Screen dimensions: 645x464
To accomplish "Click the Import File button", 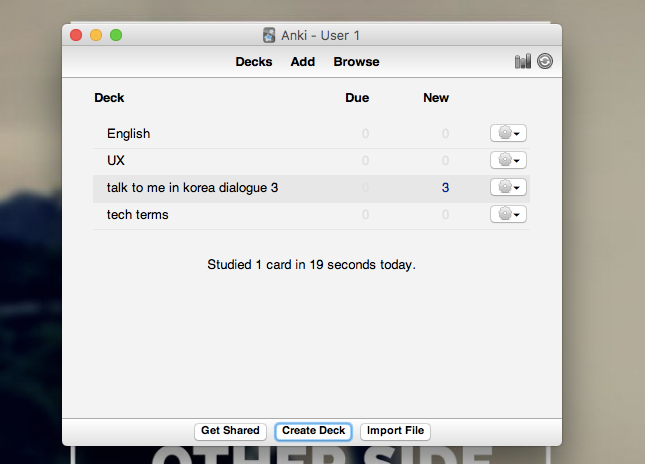I will point(395,431).
